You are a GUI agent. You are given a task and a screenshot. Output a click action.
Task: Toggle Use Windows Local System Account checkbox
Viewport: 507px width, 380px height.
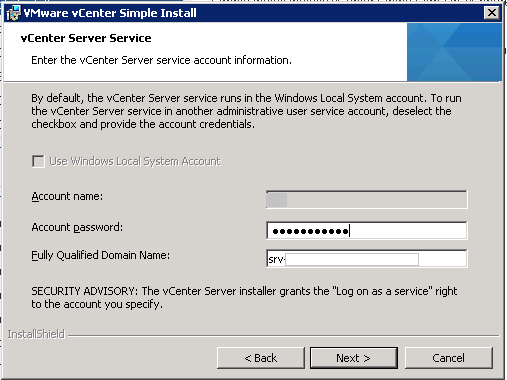[38, 161]
